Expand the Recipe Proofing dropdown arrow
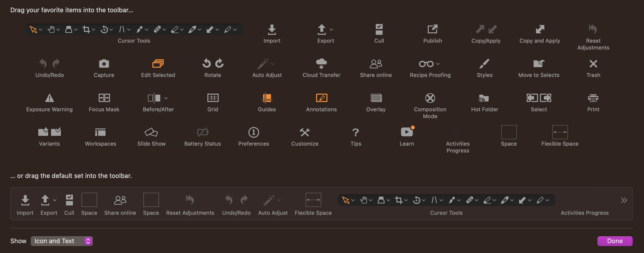This screenshot has height=253, width=644. pyautogui.click(x=438, y=64)
